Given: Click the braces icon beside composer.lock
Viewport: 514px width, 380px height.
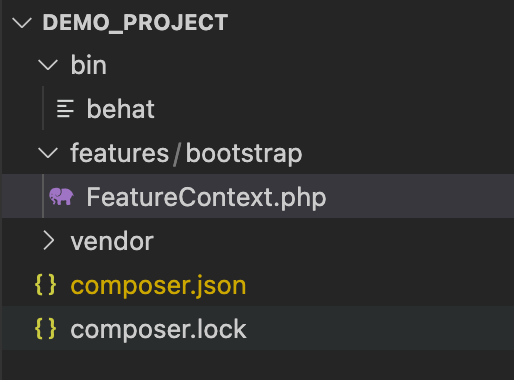Looking at the screenshot, I should tap(46, 329).
